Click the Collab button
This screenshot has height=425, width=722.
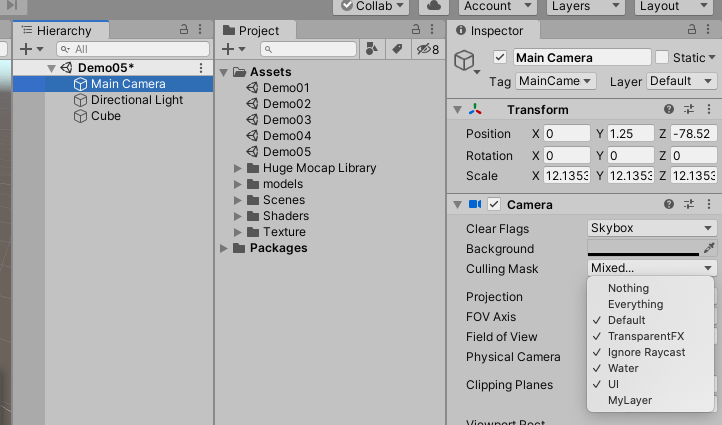click(x=373, y=6)
